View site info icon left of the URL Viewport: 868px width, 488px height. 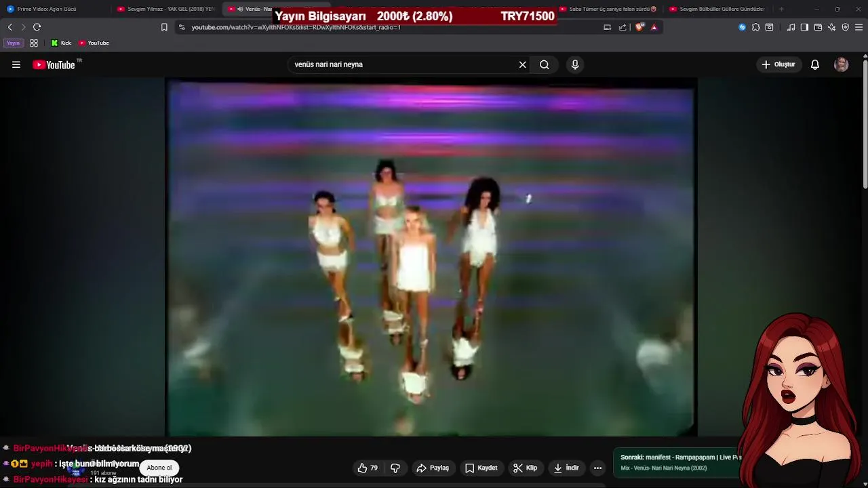pos(181,27)
